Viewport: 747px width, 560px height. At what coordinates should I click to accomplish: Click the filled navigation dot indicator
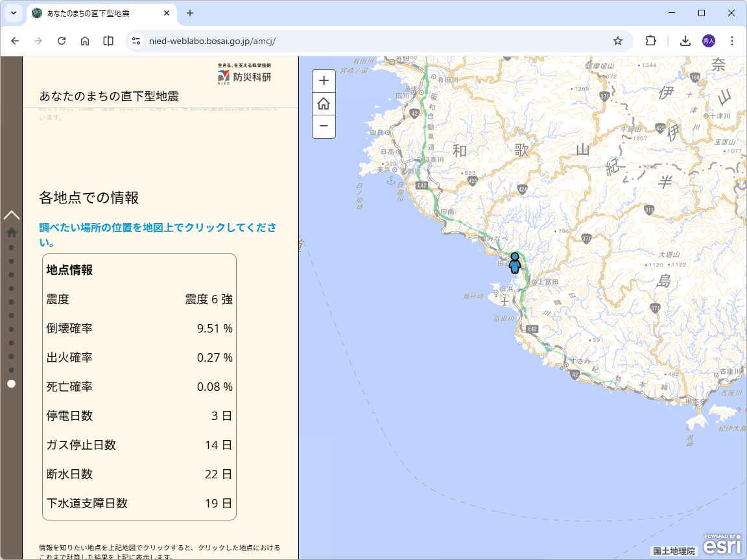[11, 384]
